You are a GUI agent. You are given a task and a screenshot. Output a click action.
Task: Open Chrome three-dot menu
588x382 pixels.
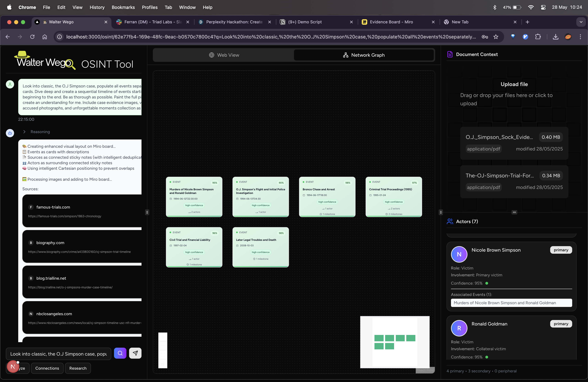(580, 37)
